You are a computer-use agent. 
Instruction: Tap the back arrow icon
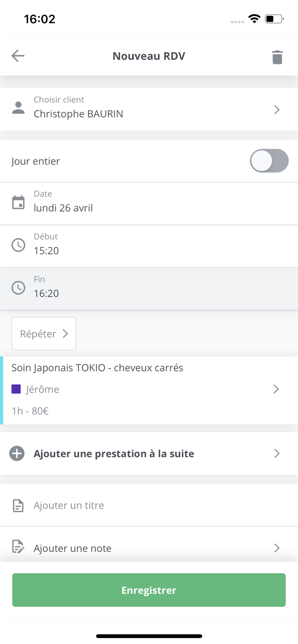point(18,56)
